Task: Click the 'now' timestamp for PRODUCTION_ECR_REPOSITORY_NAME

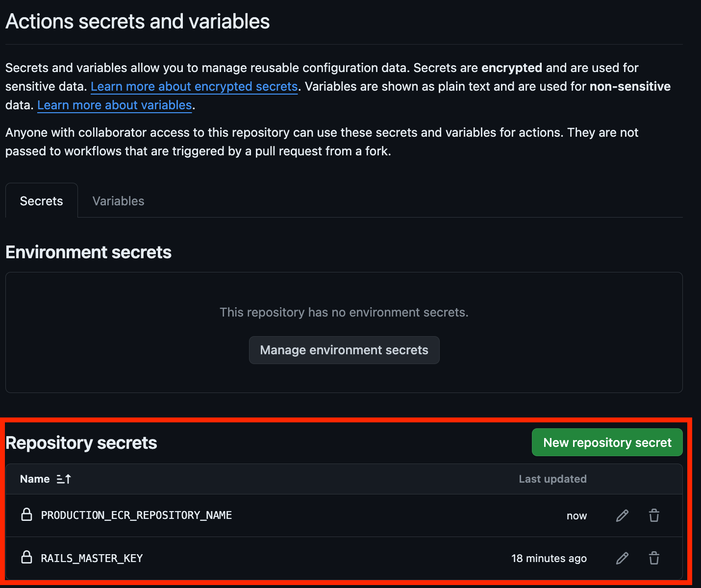Action: [x=576, y=515]
